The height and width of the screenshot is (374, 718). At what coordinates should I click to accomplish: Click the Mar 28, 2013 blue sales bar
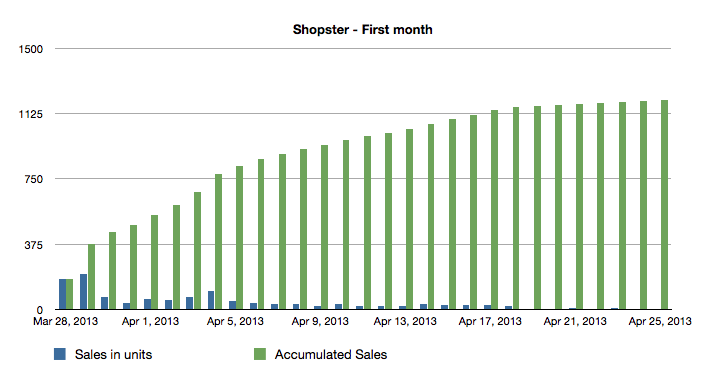click(62, 294)
